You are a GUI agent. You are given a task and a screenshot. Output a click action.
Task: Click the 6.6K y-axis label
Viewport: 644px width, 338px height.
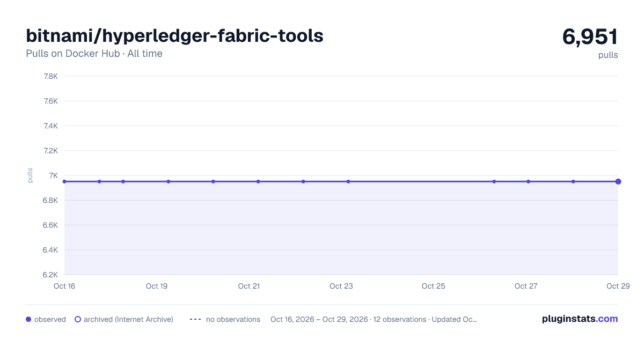[50, 225]
